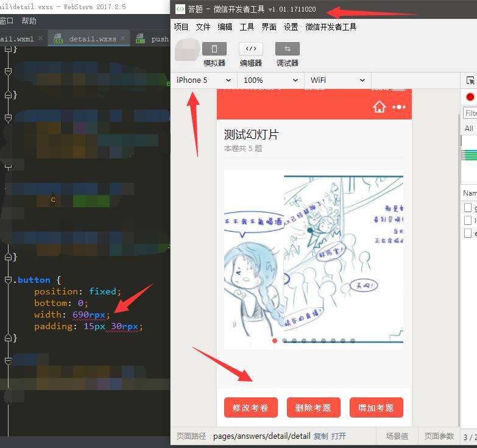
Task: Tick the second checkbox in the network list
Action: tap(468, 220)
